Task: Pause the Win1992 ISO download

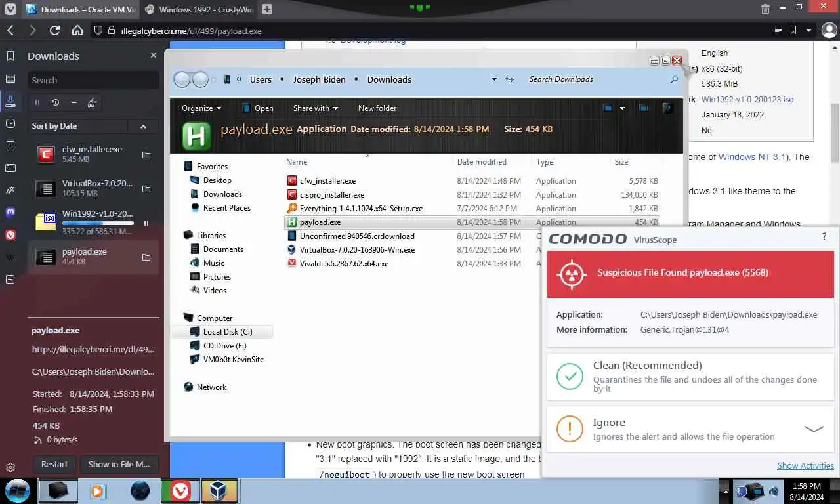Action: [x=146, y=223]
